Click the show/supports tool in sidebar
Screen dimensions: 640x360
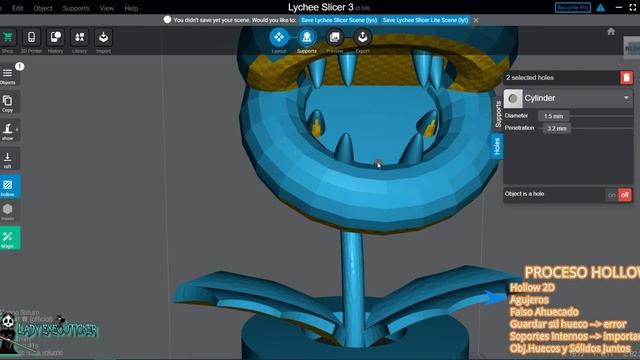(x=8, y=131)
